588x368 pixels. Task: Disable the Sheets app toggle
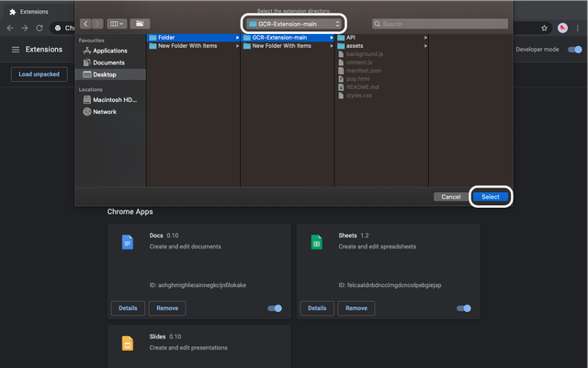pyautogui.click(x=463, y=308)
